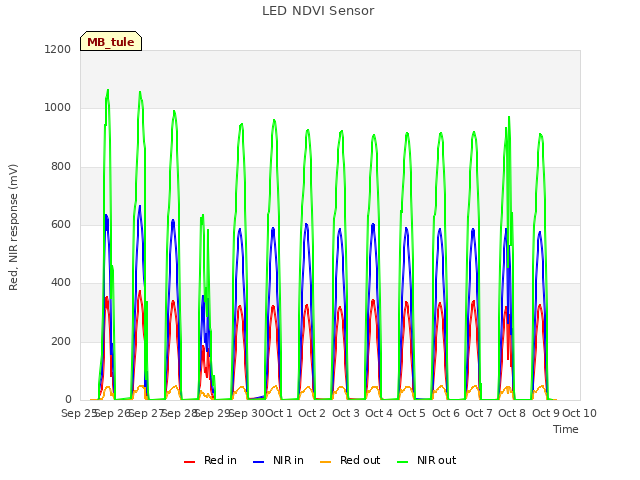640x480 pixels.
Task: Click the 600 y-axis tick label
Action: (61, 224)
